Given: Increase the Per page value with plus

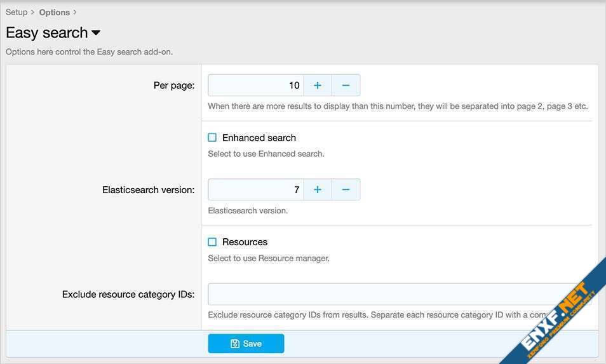Looking at the screenshot, I should tap(318, 85).
